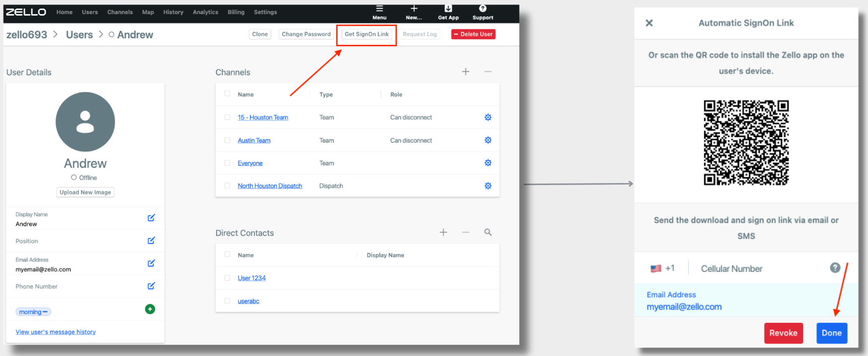Check the User 1234 checkbox
Screen dimensions: 868x356
tap(227, 278)
